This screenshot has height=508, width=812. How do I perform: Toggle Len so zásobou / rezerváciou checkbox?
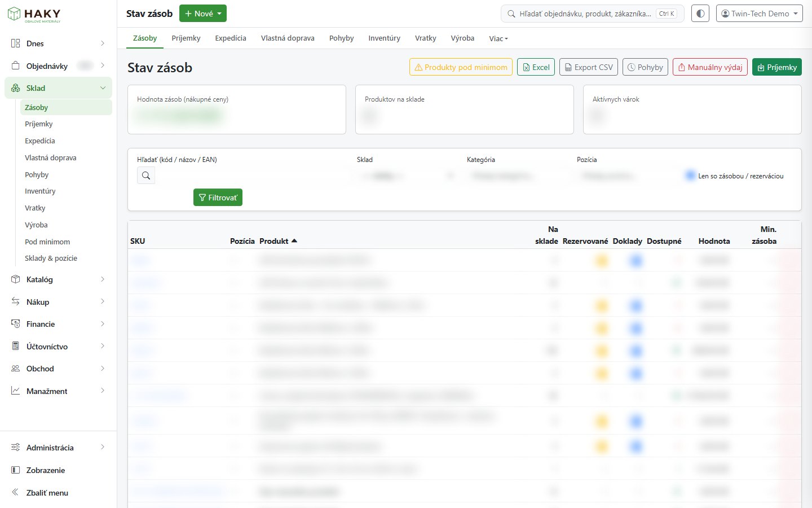(x=690, y=176)
